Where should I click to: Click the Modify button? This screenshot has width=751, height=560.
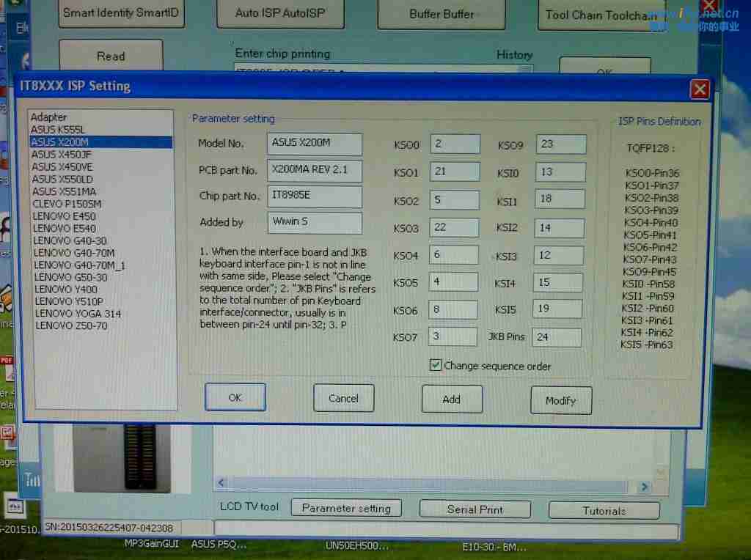pos(560,400)
